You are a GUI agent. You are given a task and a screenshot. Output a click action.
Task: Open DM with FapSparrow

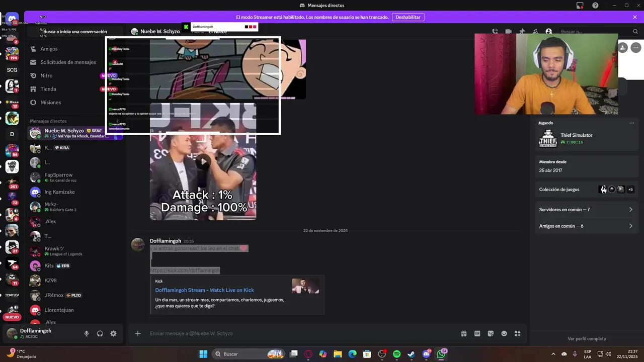74,177
